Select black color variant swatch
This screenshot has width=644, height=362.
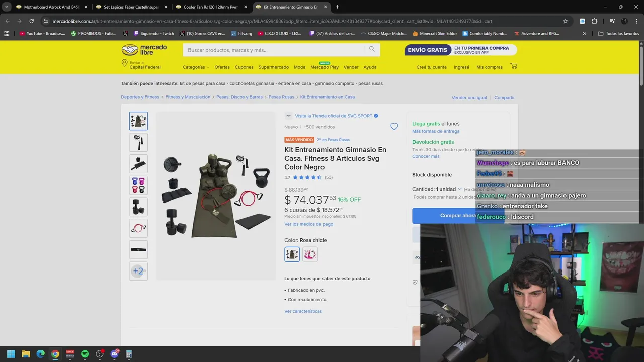292,254
